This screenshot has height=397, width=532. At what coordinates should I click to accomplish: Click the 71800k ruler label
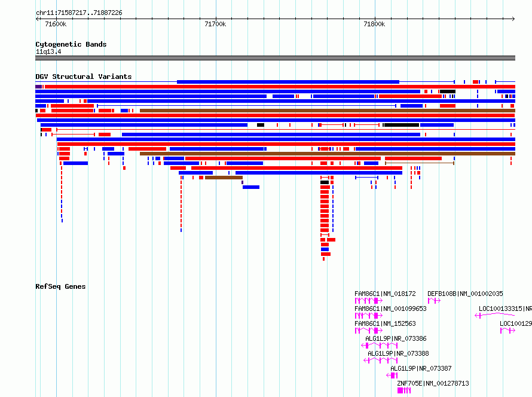[x=374, y=24]
